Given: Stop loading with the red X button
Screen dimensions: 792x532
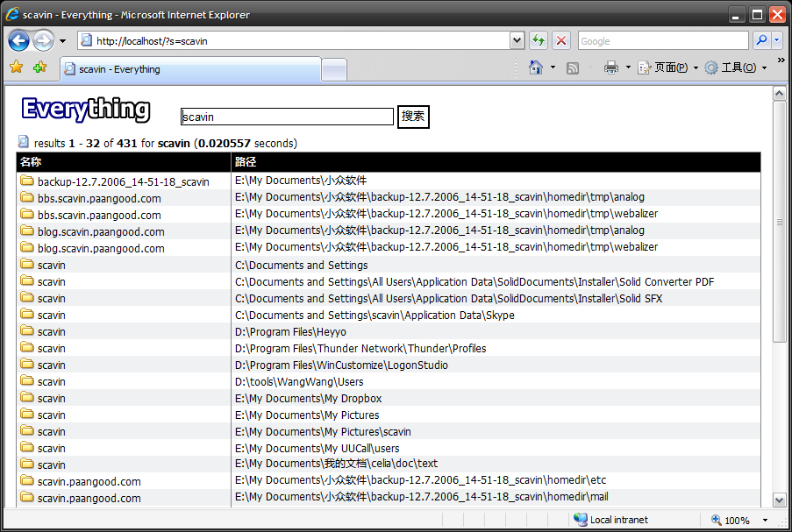Looking at the screenshot, I should (x=561, y=40).
